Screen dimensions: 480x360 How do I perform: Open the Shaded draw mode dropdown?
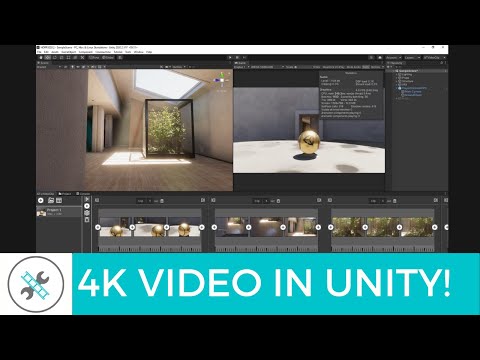pos(49,67)
